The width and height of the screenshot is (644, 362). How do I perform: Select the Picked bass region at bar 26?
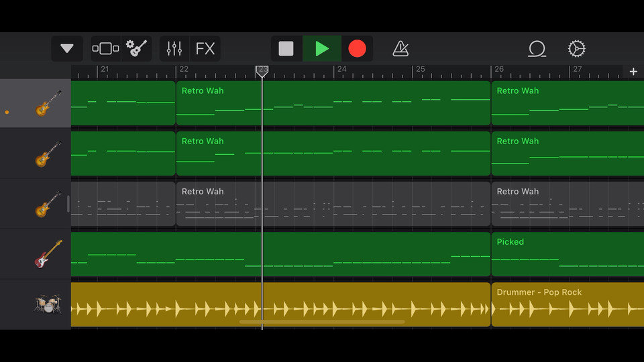pyautogui.click(x=568, y=254)
